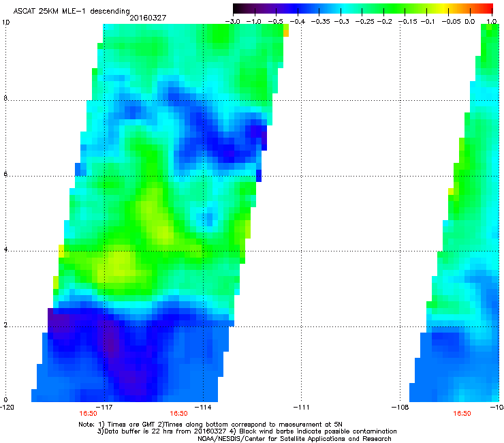Click the red 16:50 time under right swath
This screenshot has width=504, height=443.
coord(462,414)
